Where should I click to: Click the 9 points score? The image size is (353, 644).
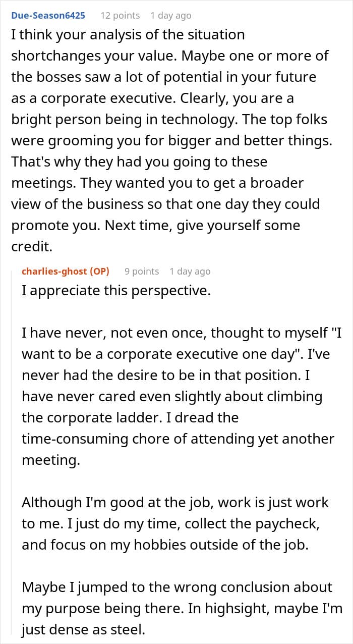pos(142,271)
